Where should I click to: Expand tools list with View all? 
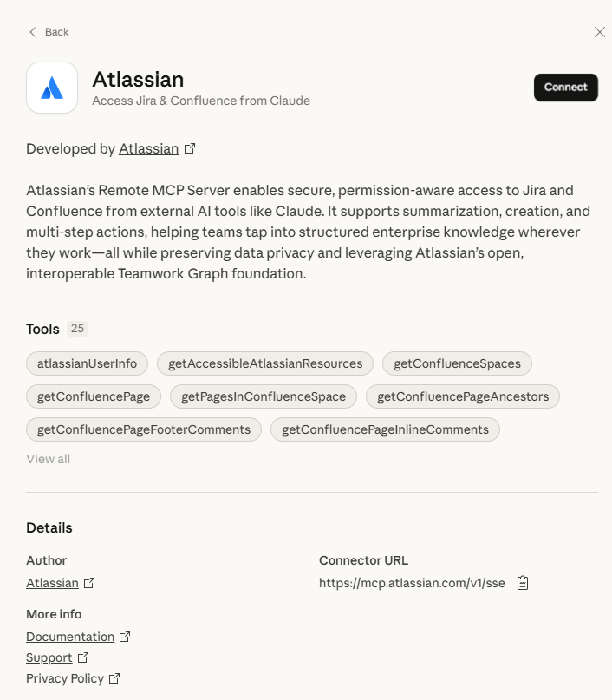click(48, 459)
